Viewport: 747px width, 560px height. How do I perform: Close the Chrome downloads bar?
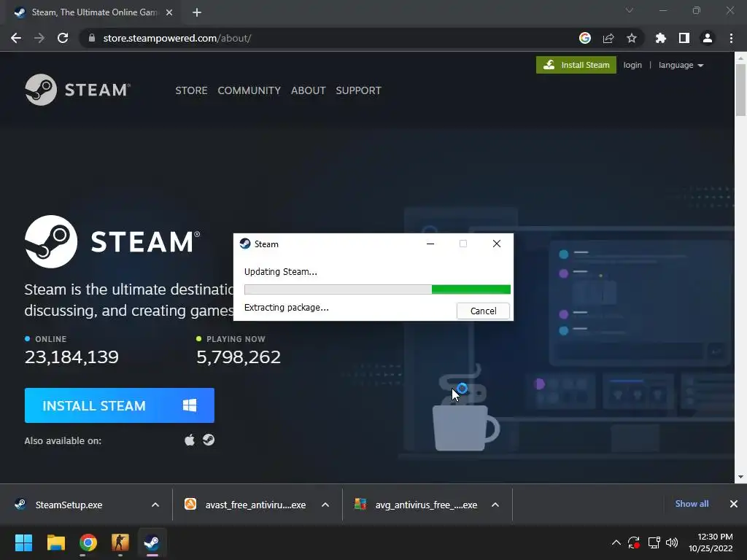(734, 504)
